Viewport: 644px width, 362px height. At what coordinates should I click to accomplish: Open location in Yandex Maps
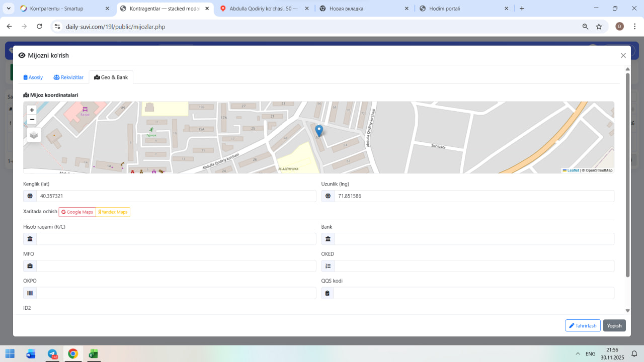[x=113, y=212]
